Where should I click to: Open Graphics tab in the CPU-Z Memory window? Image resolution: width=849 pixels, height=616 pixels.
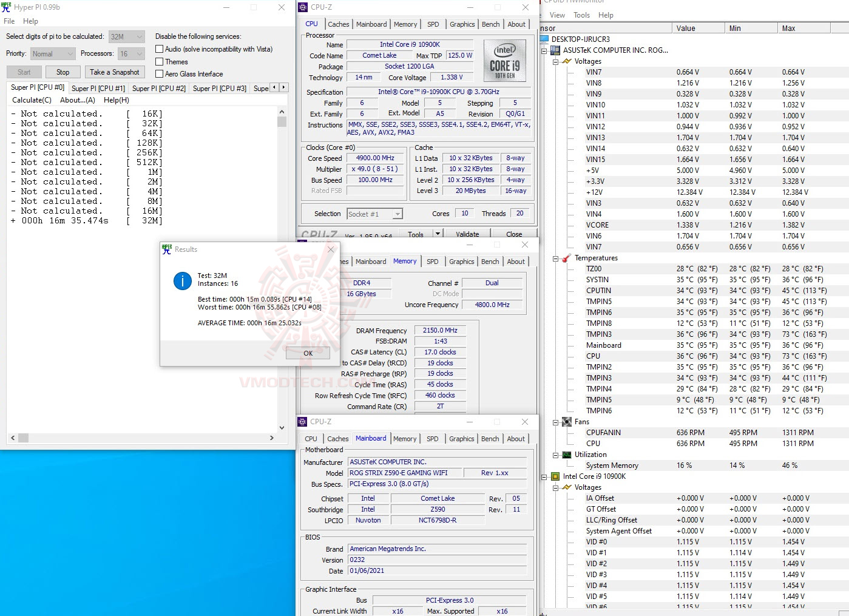pos(462,262)
